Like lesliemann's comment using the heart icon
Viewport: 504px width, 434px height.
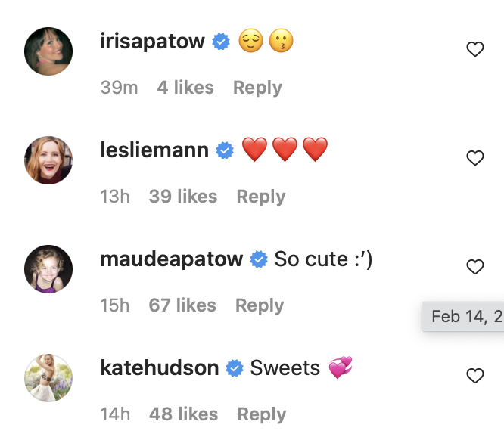coord(474,158)
